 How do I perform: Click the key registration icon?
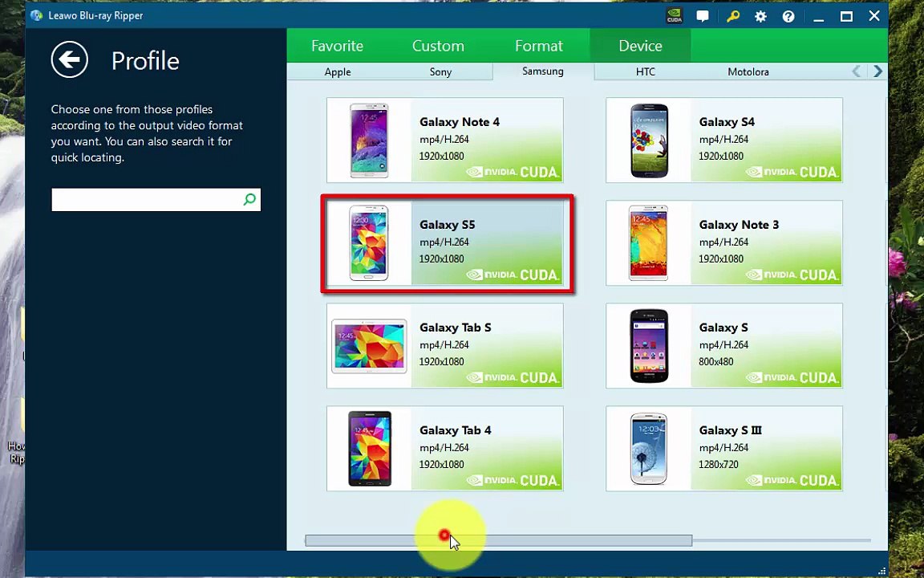pos(732,16)
